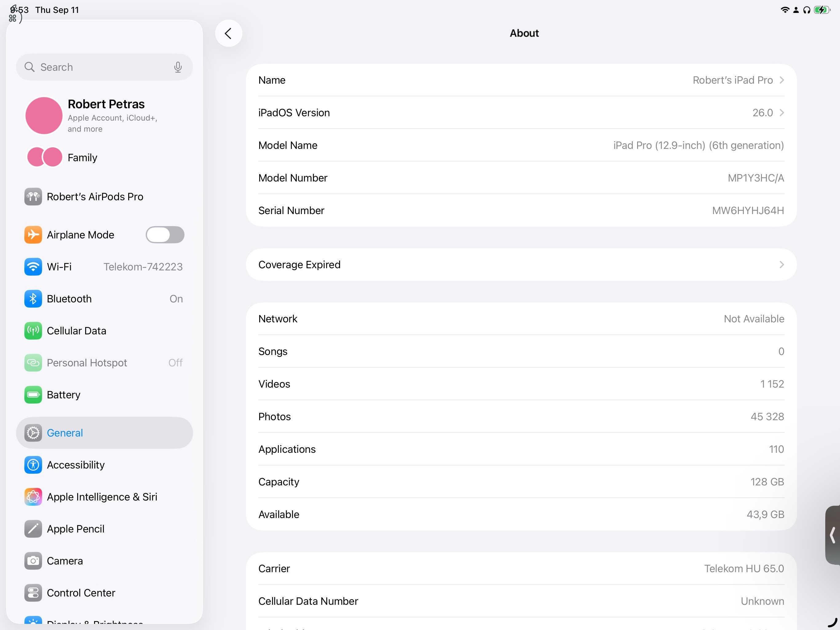Tap the Coverage Expired row
The height and width of the screenshot is (630, 840).
tap(521, 265)
